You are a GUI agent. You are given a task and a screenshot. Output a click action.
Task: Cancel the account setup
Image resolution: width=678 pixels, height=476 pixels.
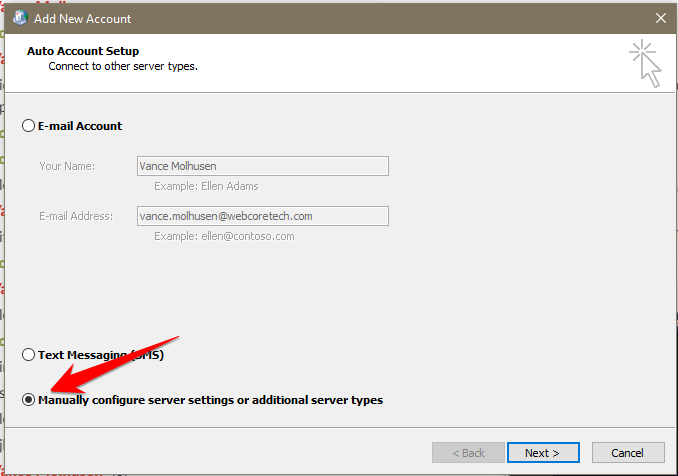627,453
